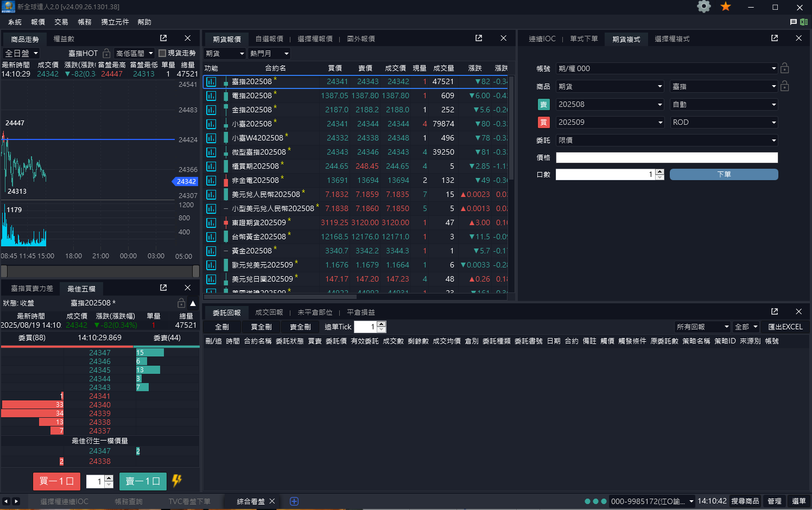The height and width of the screenshot is (510, 812).
Task: Click the chat message bubble icon near top right
Action: coord(795,22)
